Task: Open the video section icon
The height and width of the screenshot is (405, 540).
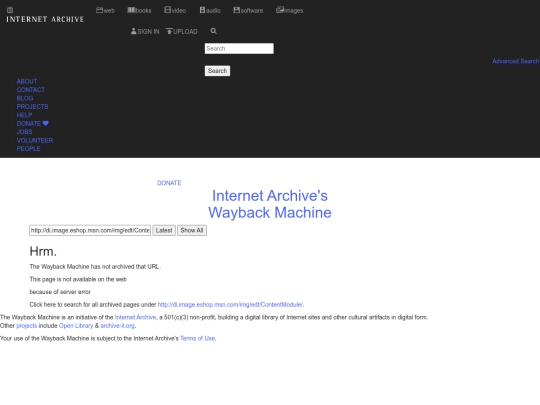Action: [x=167, y=10]
